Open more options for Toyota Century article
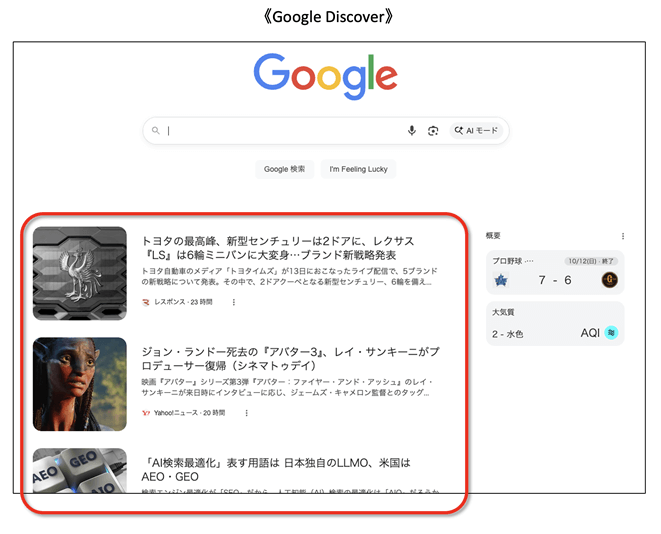The width and height of the screenshot is (661, 534). 234,301
